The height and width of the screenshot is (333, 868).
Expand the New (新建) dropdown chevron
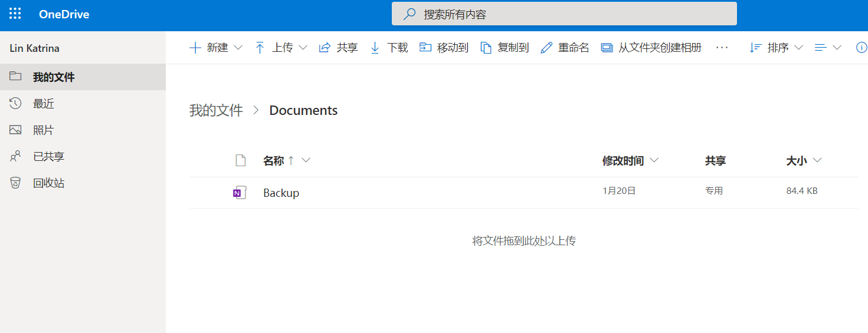[x=238, y=48]
